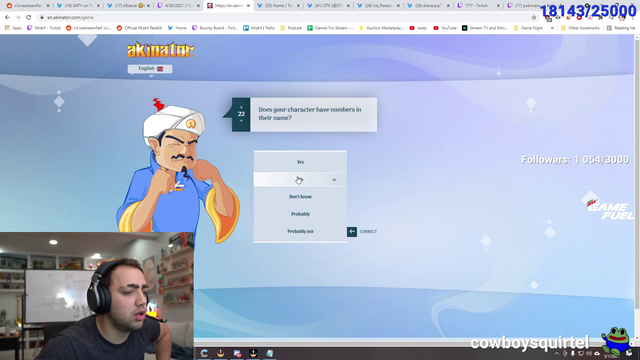This screenshot has height=360, width=640.
Task: Click the network tray icon
Action: 581,353
